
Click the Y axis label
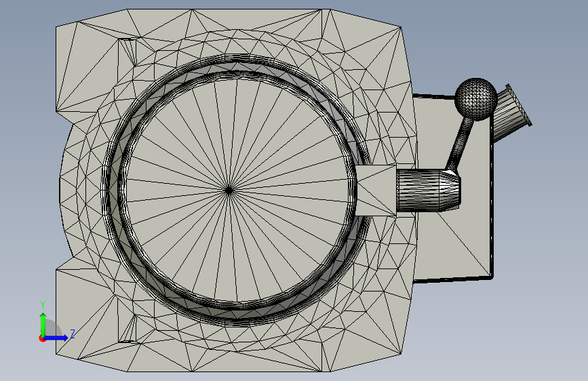43,305
